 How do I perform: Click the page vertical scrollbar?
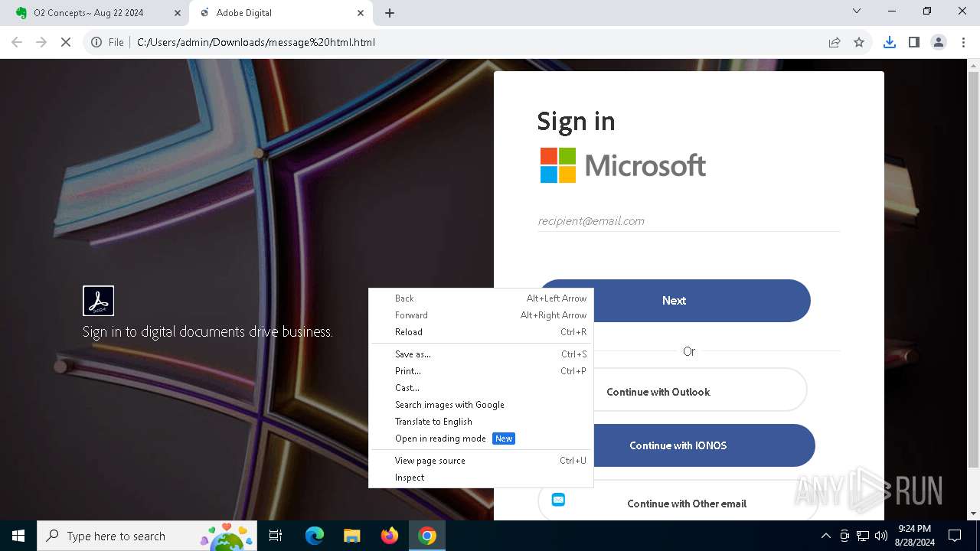click(973, 269)
